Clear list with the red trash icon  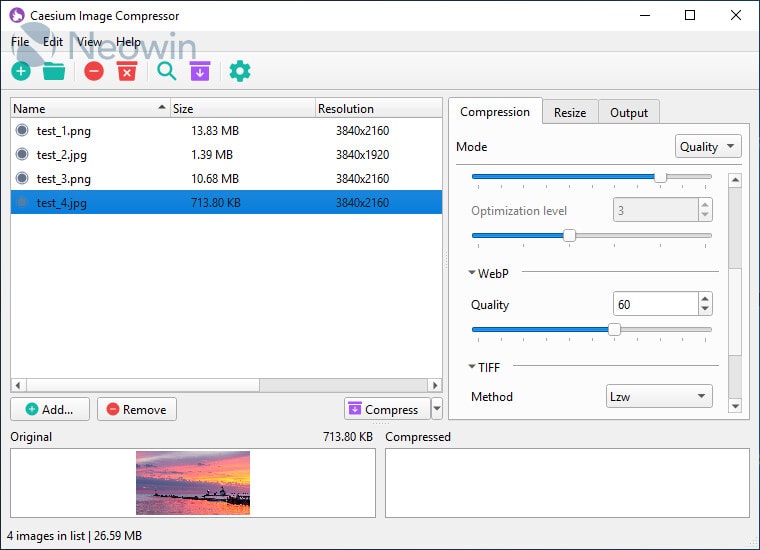tap(127, 71)
